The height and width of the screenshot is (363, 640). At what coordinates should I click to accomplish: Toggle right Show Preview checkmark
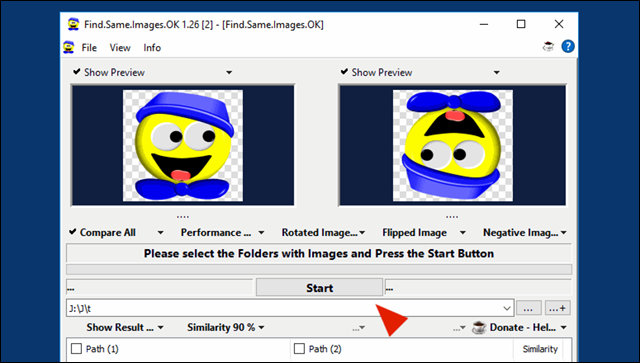[x=344, y=72]
